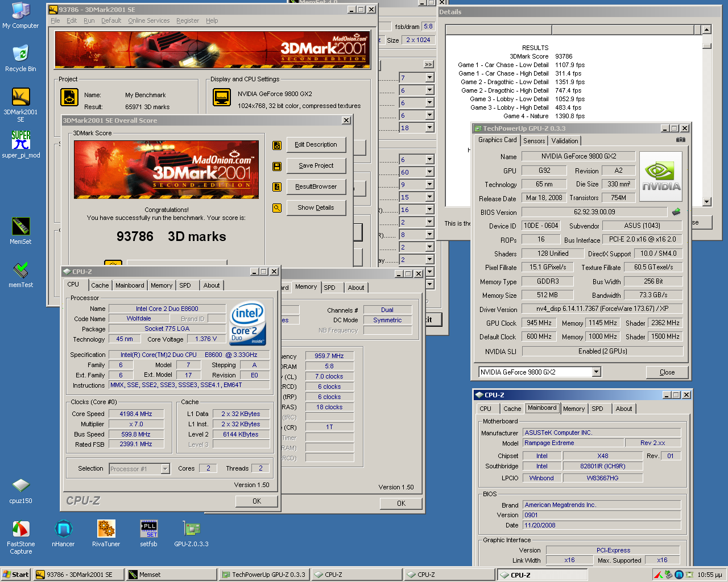Image resolution: width=728 pixels, height=582 pixels.
Task: Select the MemSet desktop icon
Action: coord(20,227)
